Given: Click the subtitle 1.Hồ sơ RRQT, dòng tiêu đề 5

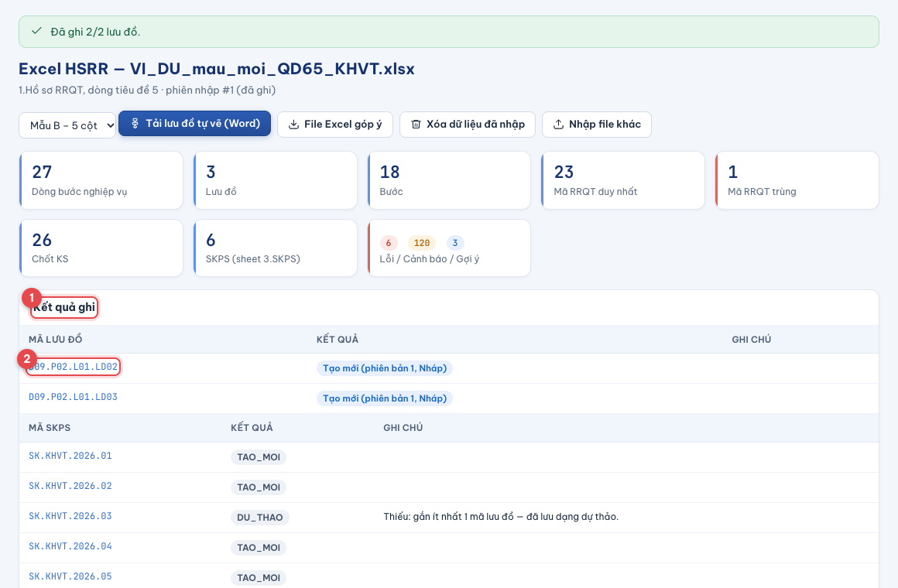Looking at the screenshot, I should tap(147, 90).
